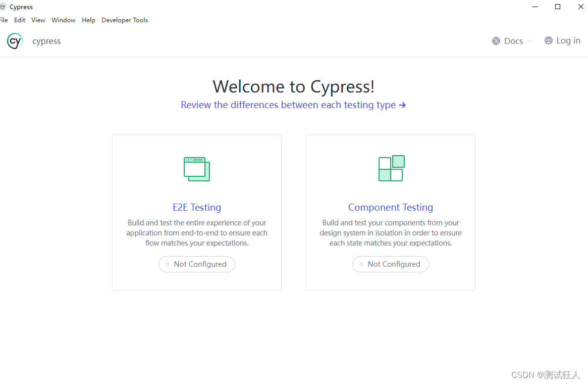Click Not Configured badge under E2E Testing
This screenshot has width=588, height=384.
pos(197,264)
